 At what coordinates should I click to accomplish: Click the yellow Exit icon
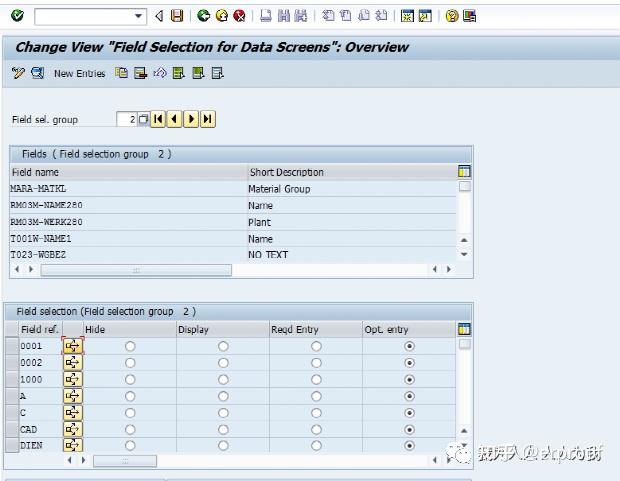[222, 16]
